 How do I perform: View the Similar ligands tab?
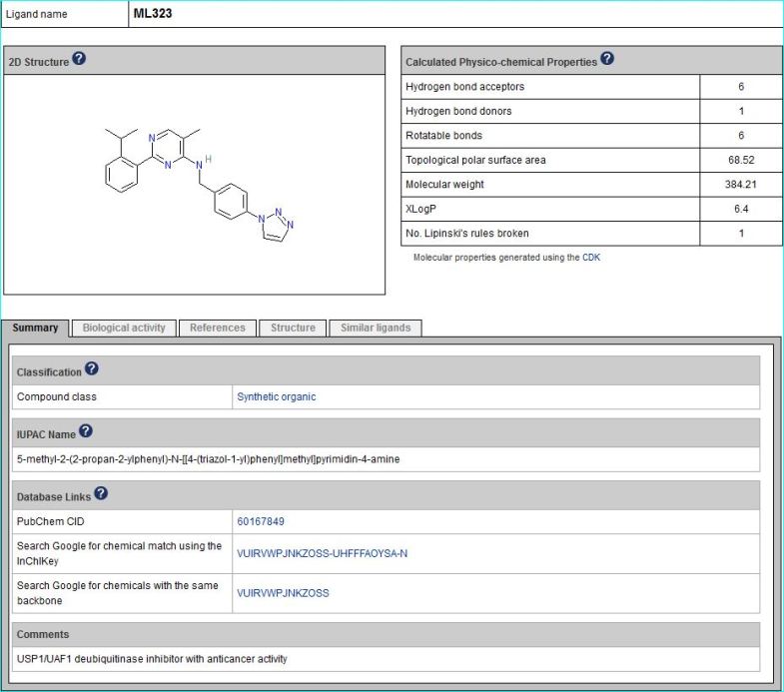(375, 328)
